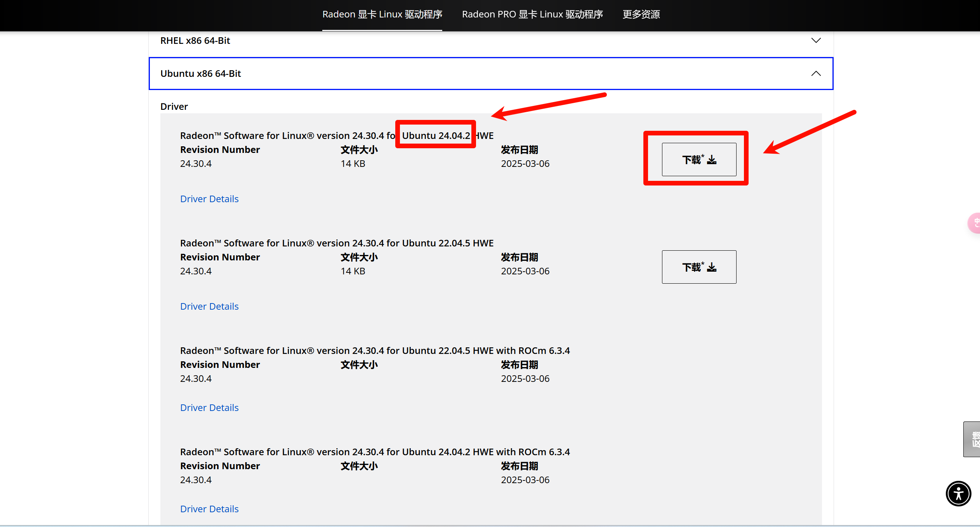The height and width of the screenshot is (527, 980).
Task: Select the Radeon 显卡 Linux 驱动程序 tab
Action: (x=382, y=14)
